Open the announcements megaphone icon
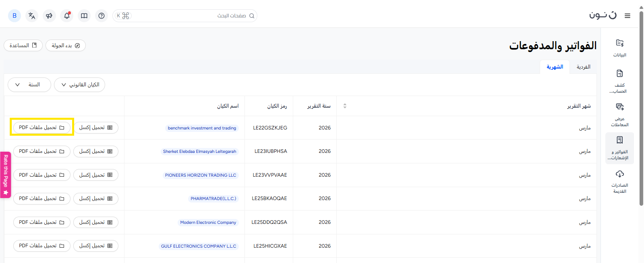The image size is (644, 263). tap(49, 16)
